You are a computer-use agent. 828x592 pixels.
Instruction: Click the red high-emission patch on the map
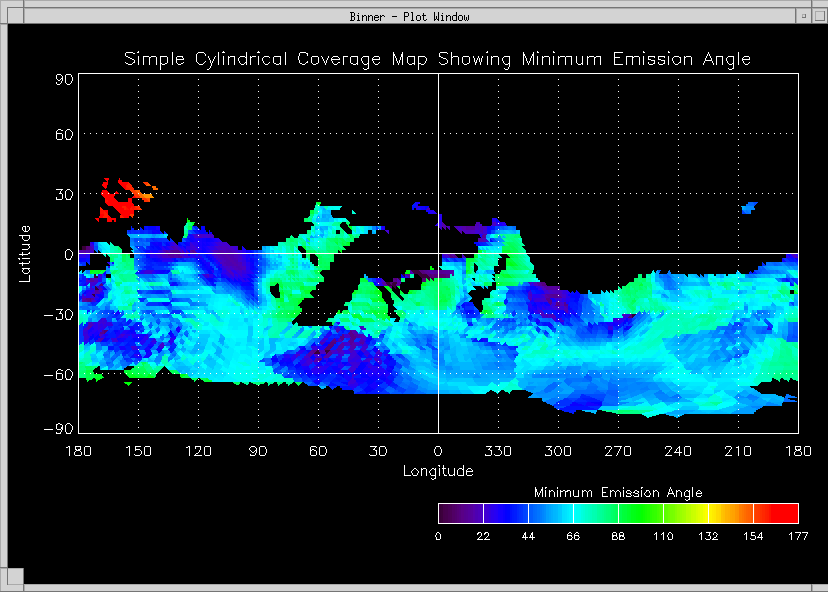click(x=118, y=204)
